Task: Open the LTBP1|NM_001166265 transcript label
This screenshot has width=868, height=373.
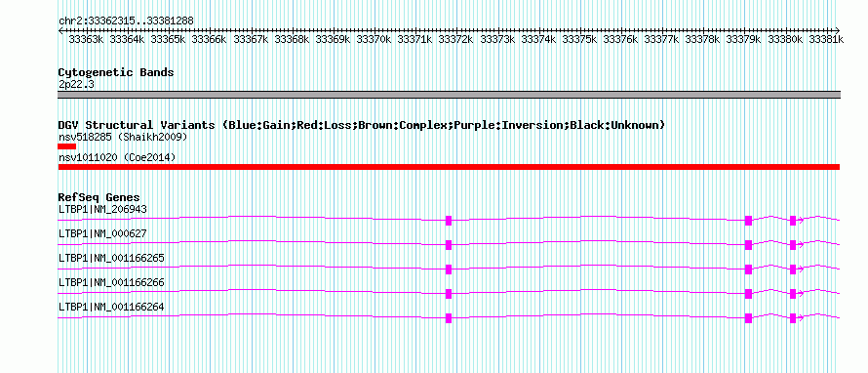Action: [x=111, y=259]
